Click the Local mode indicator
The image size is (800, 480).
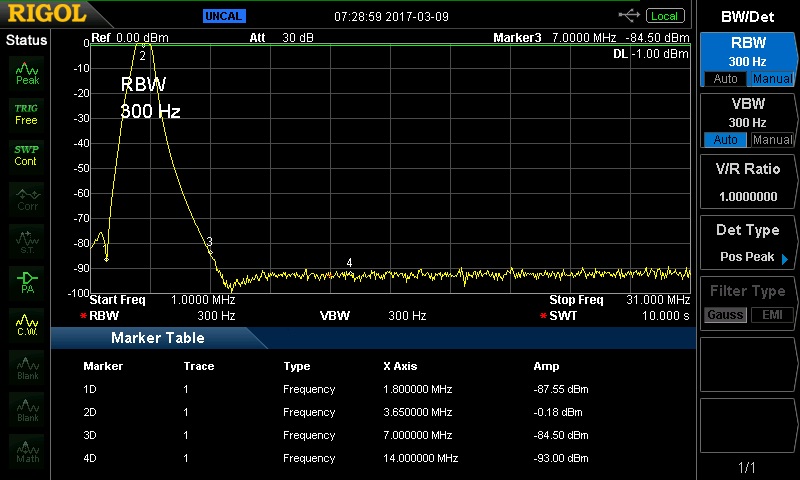click(x=664, y=16)
